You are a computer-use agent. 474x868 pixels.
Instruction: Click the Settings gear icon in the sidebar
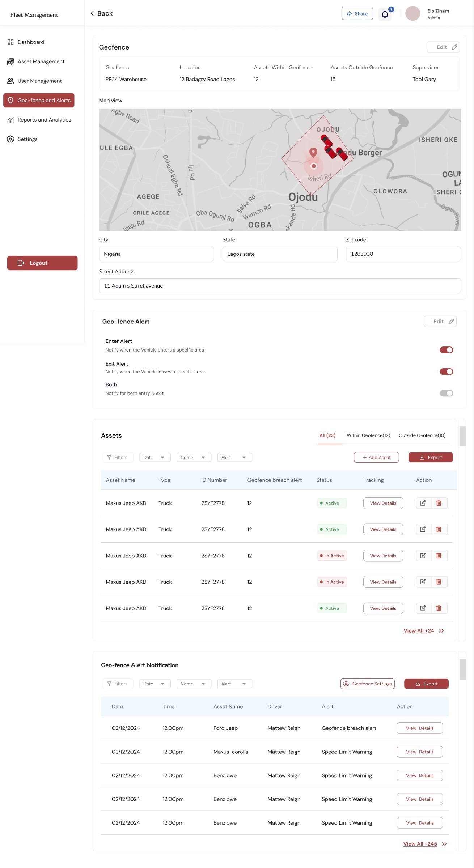(10, 139)
